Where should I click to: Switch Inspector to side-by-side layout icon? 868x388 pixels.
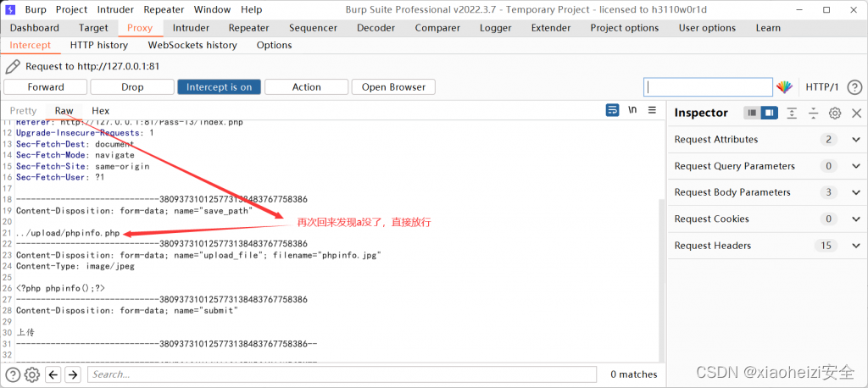(x=769, y=113)
